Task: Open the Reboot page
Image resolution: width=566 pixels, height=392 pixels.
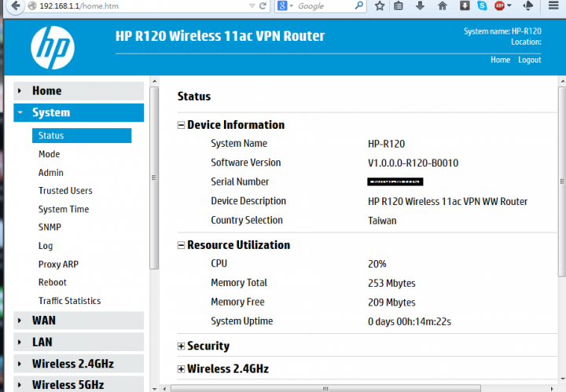Action: [53, 282]
